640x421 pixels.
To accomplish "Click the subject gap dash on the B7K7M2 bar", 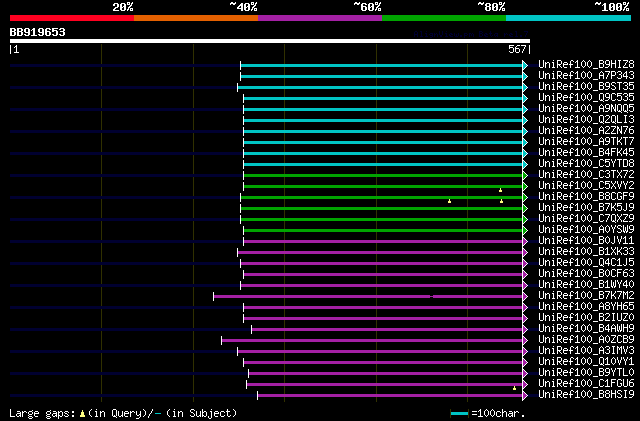I will coord(431,296).
